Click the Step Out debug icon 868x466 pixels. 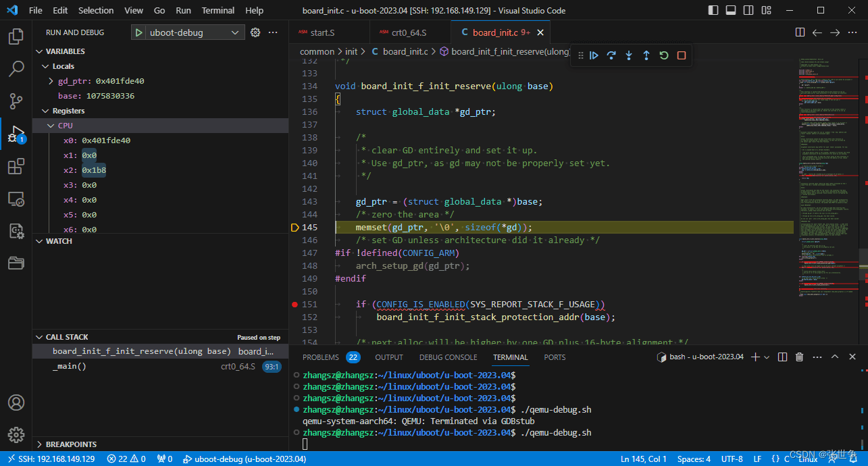point(646,55)
